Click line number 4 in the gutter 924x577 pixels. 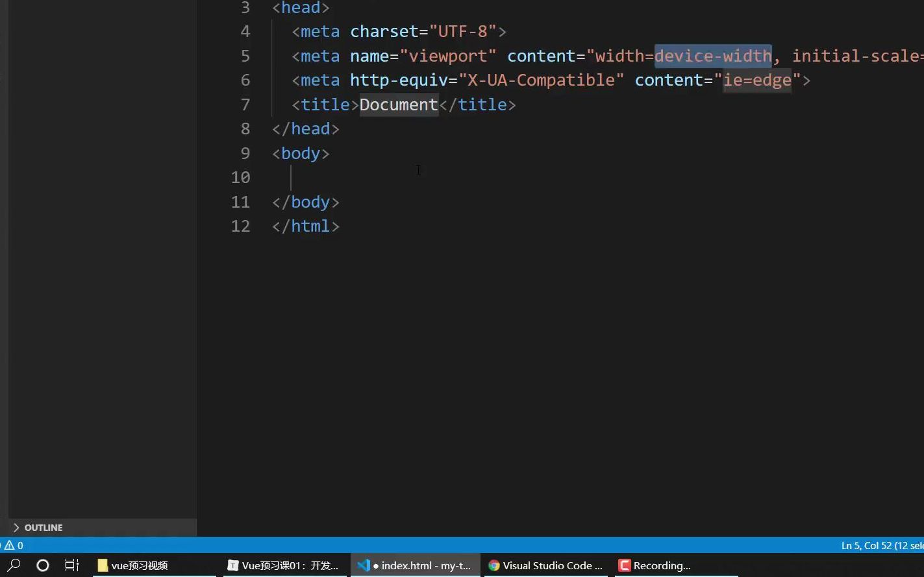245,31
